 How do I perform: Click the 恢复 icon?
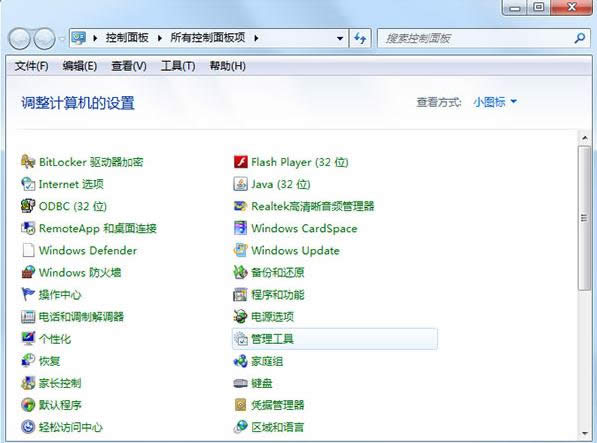[x=28, y=360]
